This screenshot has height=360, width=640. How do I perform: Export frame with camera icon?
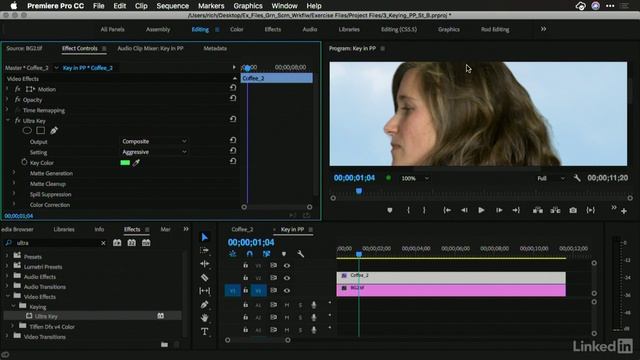[x=573, y=210]
